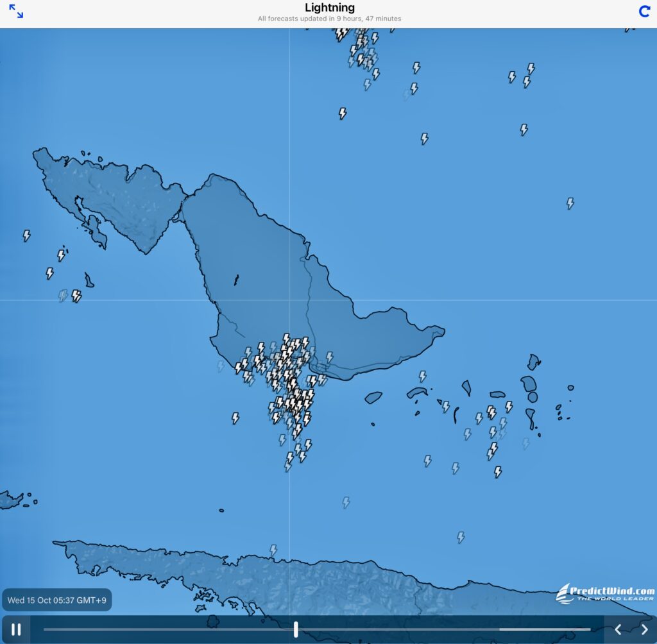The image size is (657, 644).
Task: Select the isolated lightning bolt west of main cluster
Action: point(235,418)
